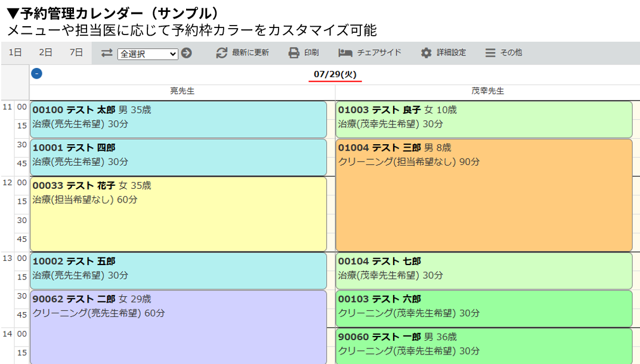Switch to the 2日 view tab
Screen dimensions: 640x364
point(46,52)
